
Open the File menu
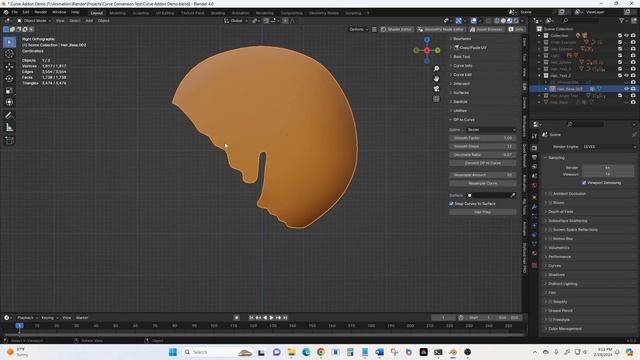[x=14, y=12]
